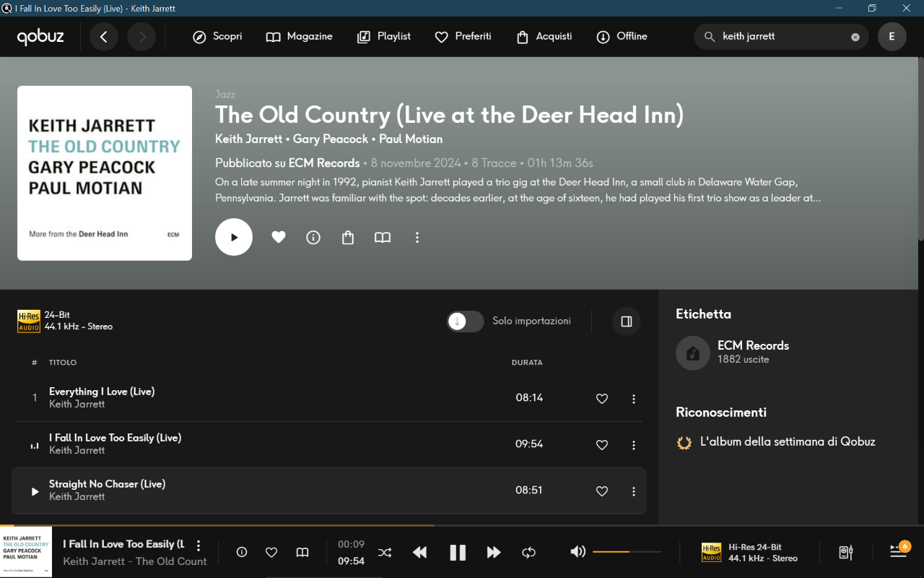924x578 pixels.
Task: Toggle the Solo importazioni switch
Action: pos(465,322)
